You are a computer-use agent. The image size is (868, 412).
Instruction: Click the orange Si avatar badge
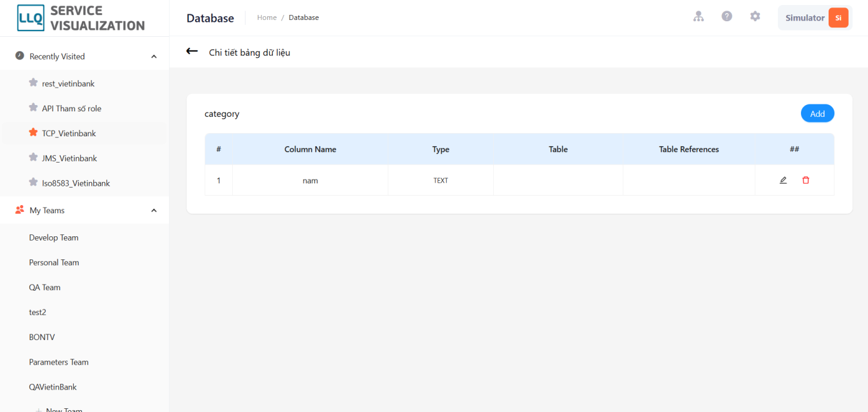[838, 18]
